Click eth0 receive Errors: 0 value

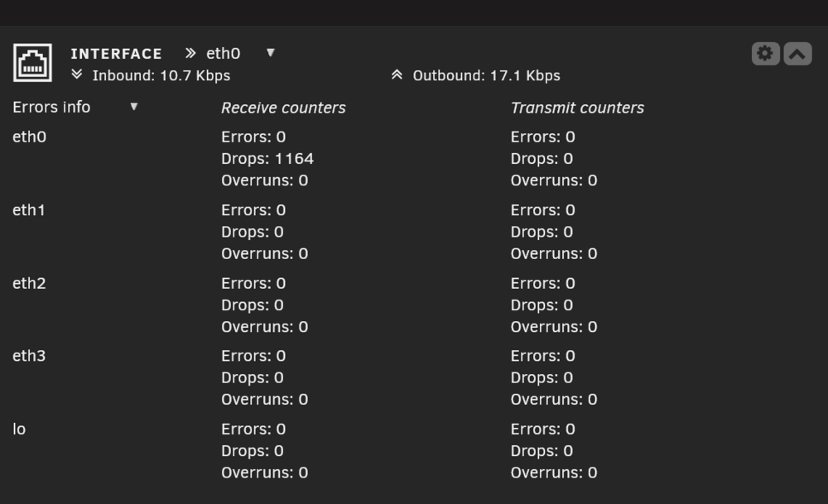click(253, 137)
